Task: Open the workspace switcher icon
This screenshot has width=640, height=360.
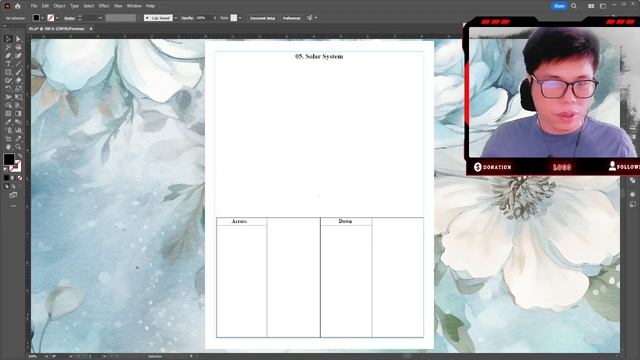Action: (603, 6)
